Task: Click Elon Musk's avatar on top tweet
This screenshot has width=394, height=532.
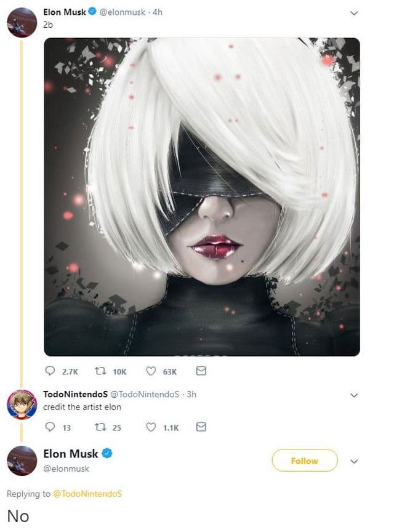Action: pyautogui.click(x=22, y=22)
